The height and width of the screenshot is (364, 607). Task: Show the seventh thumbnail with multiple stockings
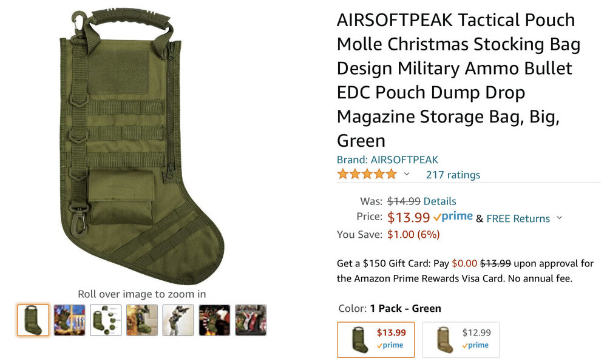pos(251,320)
